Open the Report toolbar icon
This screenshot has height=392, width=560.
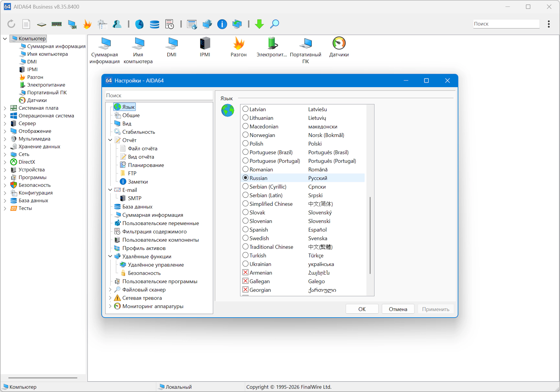26,24
